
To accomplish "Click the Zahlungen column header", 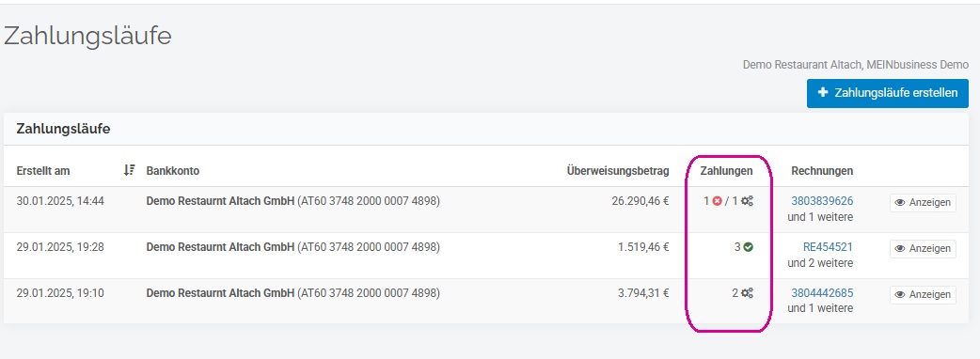I will pyautogui.click(x=726, y=170).
